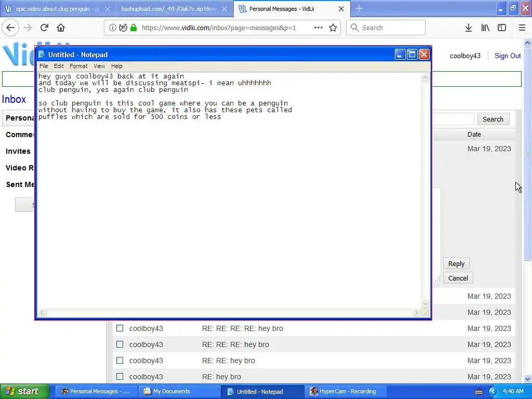
Task: Open the Firefox home page icon
Action: click(x=61, y=28)
